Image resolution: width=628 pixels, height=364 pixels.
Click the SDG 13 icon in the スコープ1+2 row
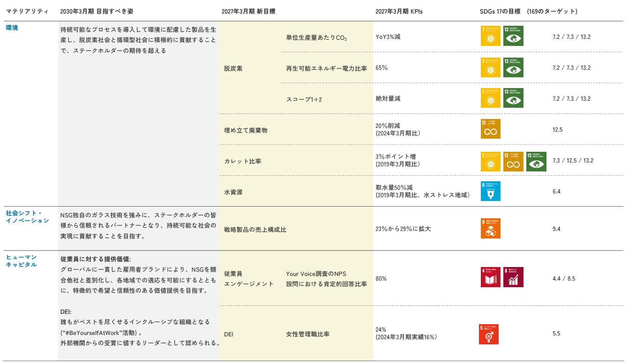click(x=513, y=98)
